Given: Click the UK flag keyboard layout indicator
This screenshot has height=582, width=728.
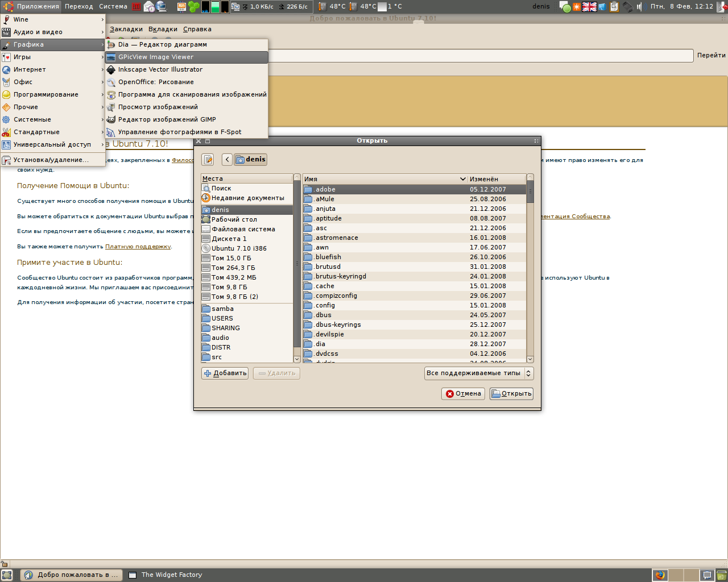Looking at the screenshot, I should [590, 7].
